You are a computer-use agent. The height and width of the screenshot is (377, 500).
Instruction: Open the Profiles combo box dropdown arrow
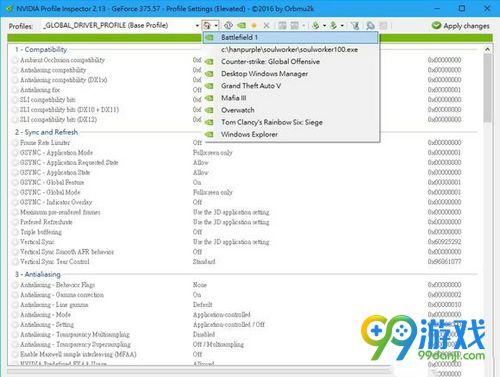point(197,26)
